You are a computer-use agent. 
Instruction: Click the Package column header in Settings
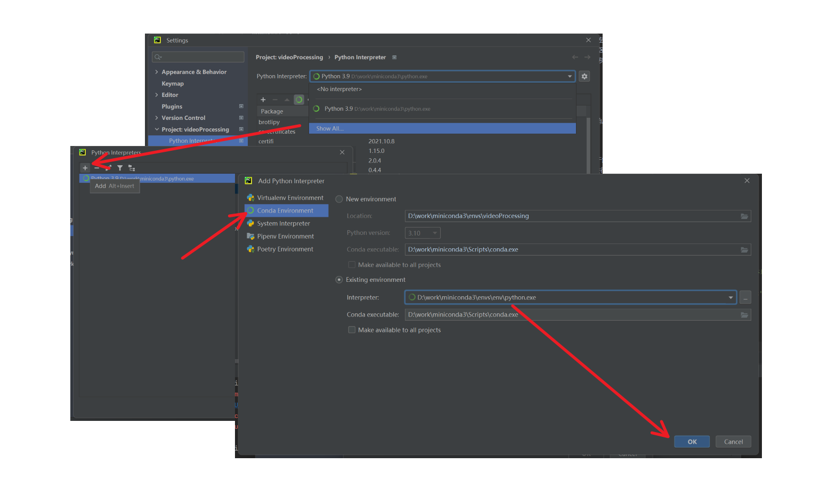coord(282,111)
